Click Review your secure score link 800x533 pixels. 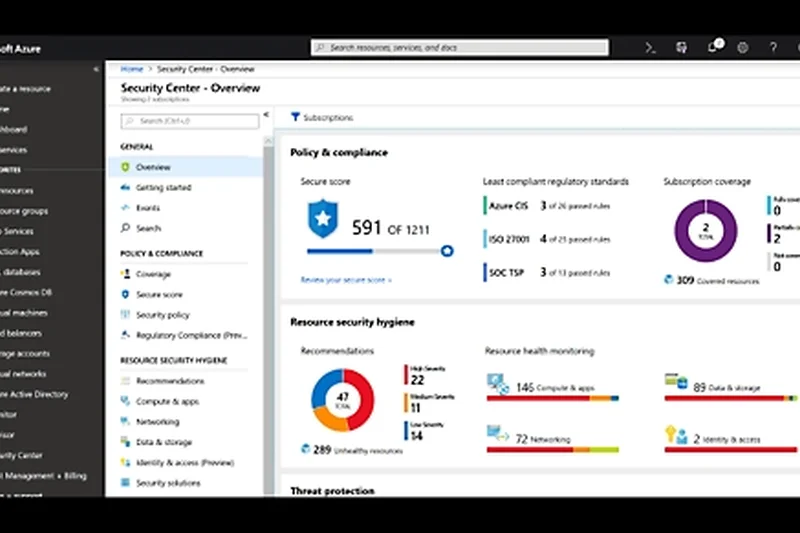coord(346,280)
